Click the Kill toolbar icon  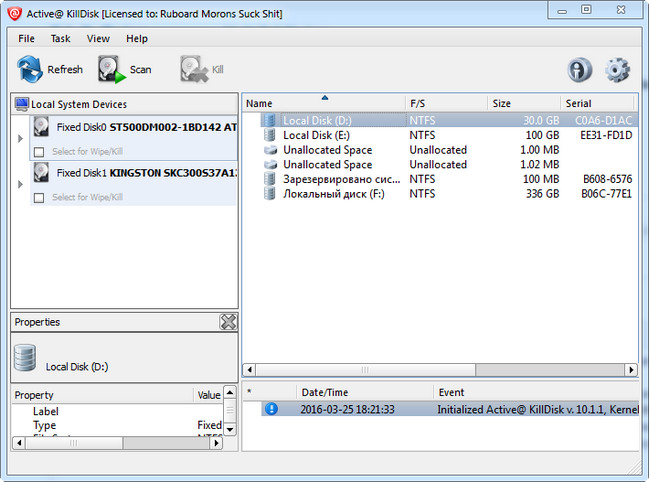(x=193, y=70)
